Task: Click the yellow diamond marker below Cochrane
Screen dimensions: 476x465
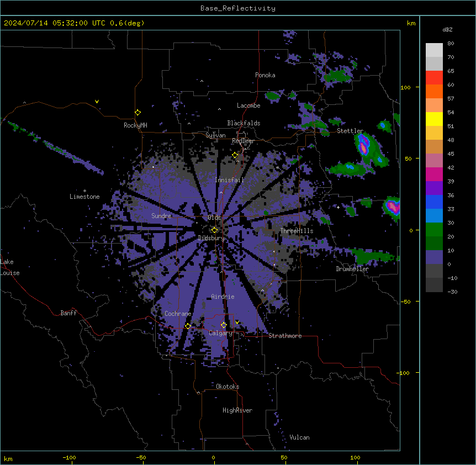Action: coord(188,326)
